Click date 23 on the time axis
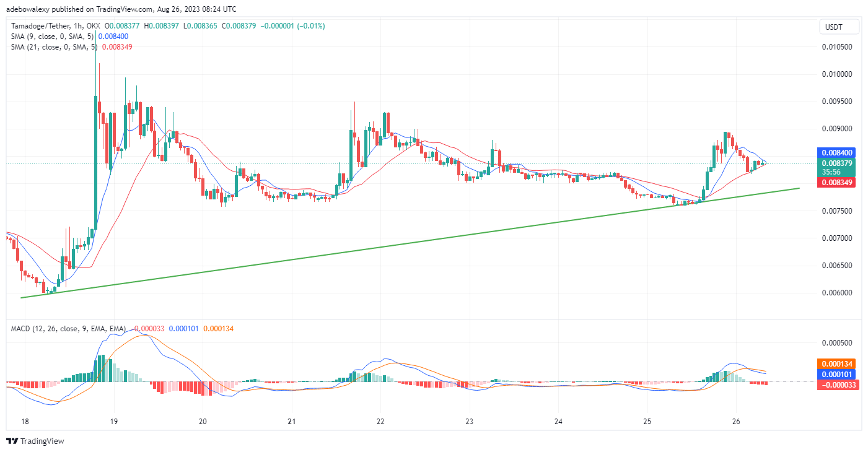Screen dimensions: 868x452 point(469,421)
